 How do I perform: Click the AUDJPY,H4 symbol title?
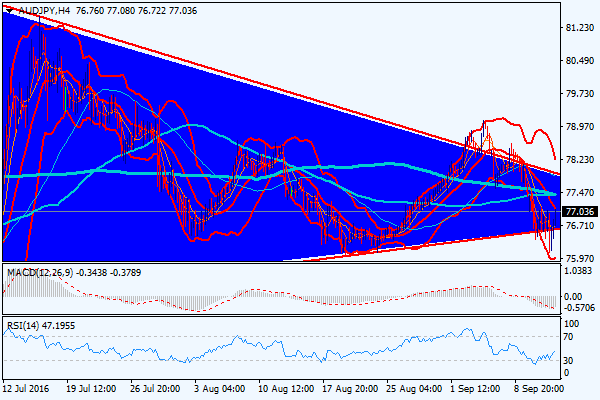tap(44, 11)
